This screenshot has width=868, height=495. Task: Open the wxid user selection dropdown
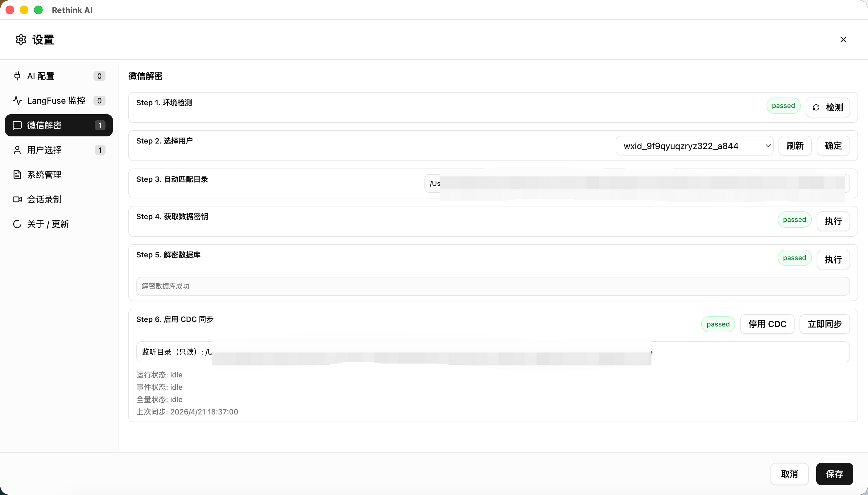(x=694, y=146)
